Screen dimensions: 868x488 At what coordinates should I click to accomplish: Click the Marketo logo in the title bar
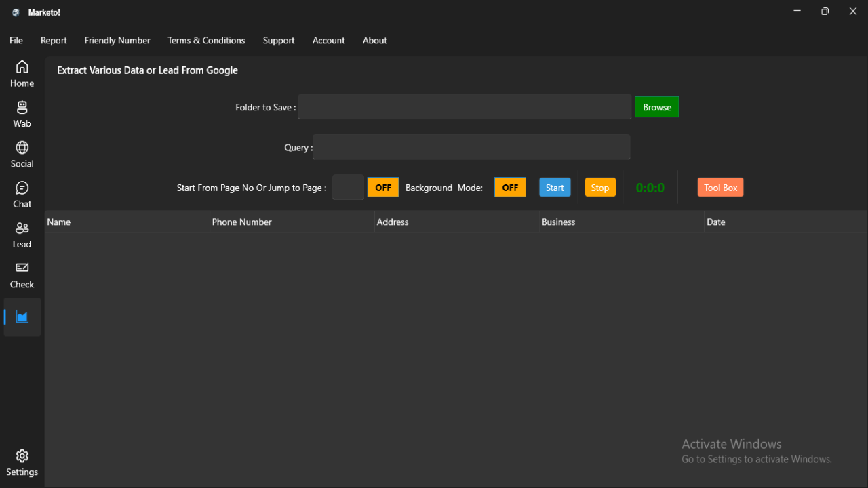tap(15, 12)
